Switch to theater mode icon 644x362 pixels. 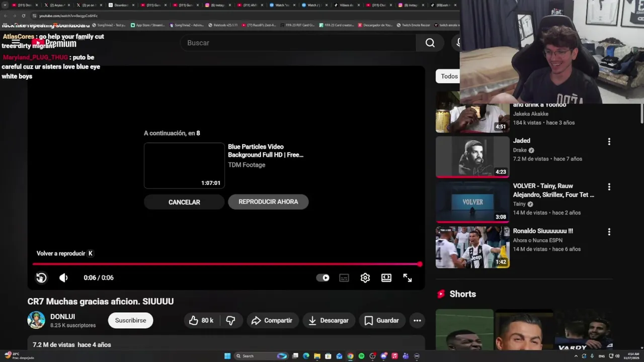coord(386,278)
